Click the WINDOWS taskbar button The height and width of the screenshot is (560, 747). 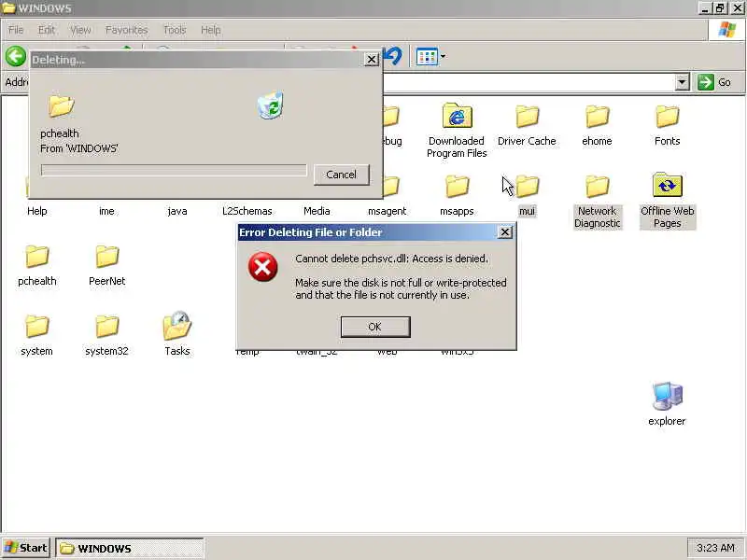[130, 548]
